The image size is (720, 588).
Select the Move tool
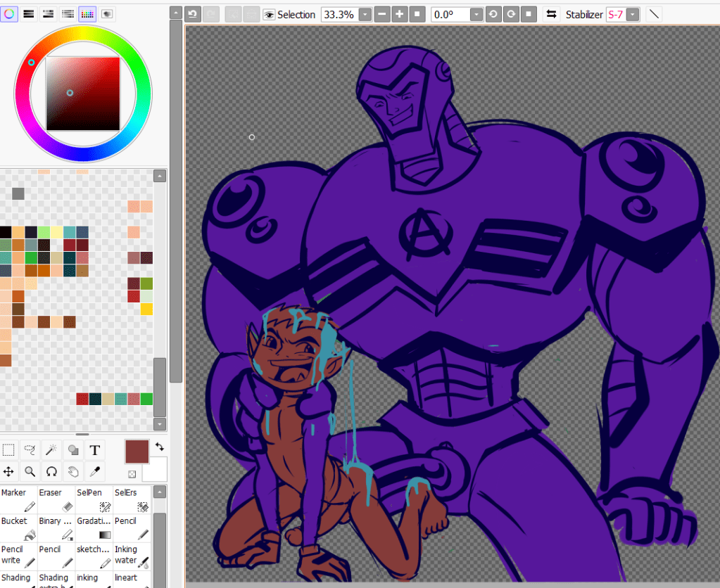(8, 471)
